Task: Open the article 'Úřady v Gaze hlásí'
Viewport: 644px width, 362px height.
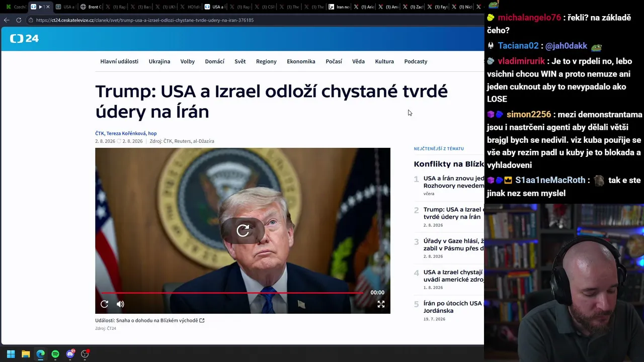Action: (x=453, y=244)
